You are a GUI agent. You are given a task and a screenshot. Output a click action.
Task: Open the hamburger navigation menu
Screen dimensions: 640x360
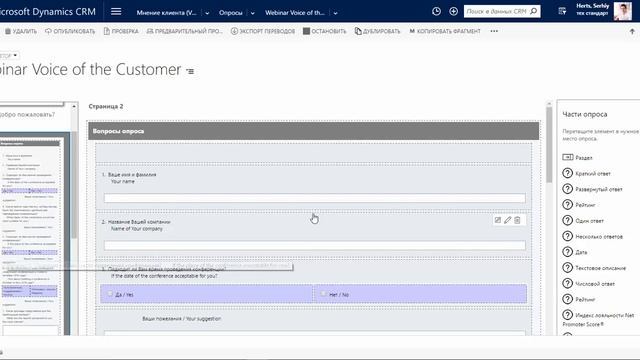pyautogui.click(x=116, y=11)
